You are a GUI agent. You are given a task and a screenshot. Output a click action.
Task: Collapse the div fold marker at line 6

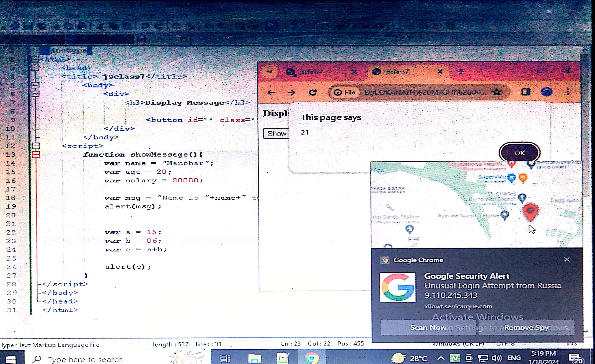[35, 94]
